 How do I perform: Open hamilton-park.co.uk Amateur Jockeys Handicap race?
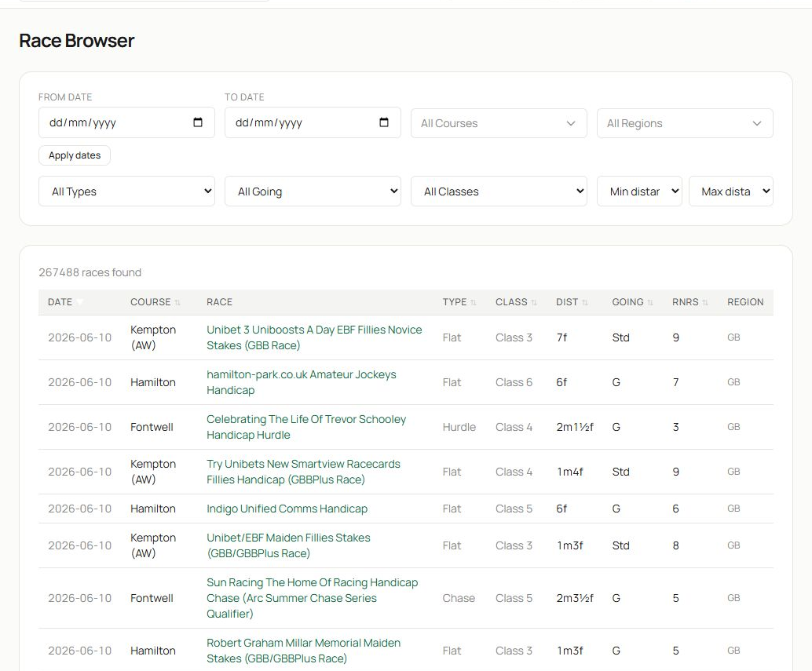click(301, 382)
